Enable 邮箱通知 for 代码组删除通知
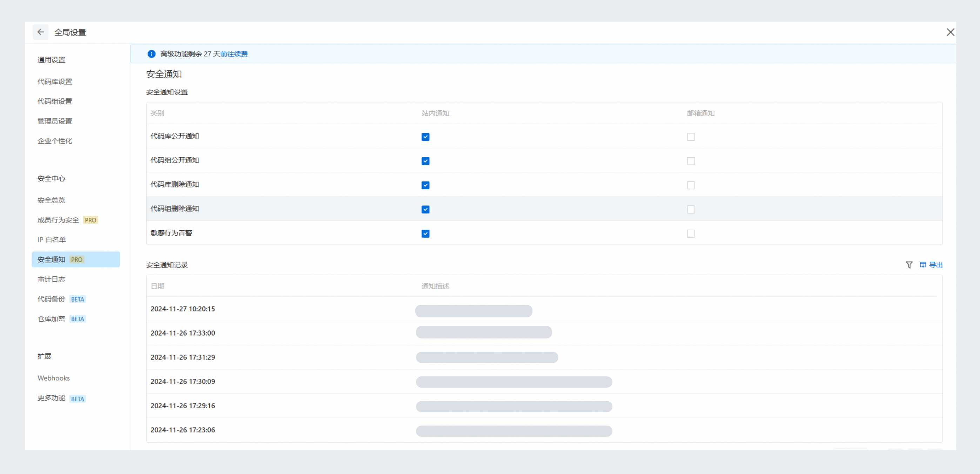Image resolution: width=980 pixels, height=474 pixels. point(691,209)
